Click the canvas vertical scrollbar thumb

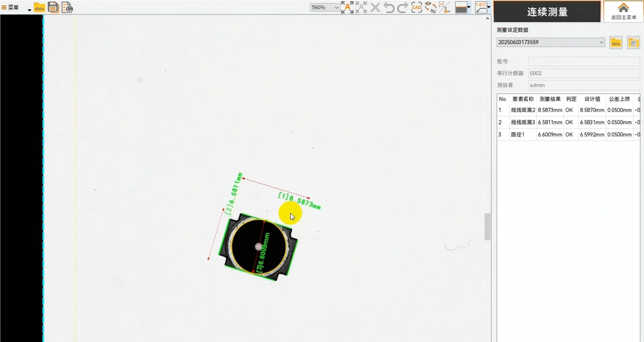pyautogui.click(x=487, y=227)
